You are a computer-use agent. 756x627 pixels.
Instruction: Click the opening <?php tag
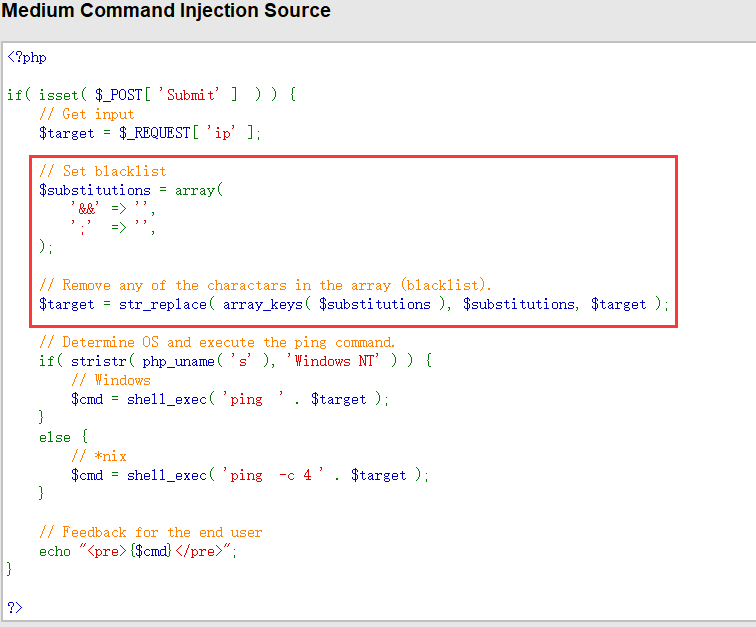(x=27, y=58)
